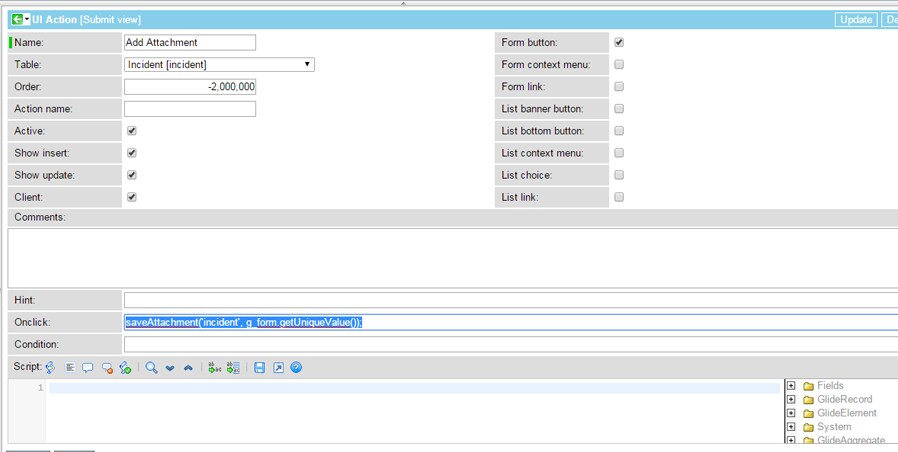Click the empty Action name field

(190, 109)
